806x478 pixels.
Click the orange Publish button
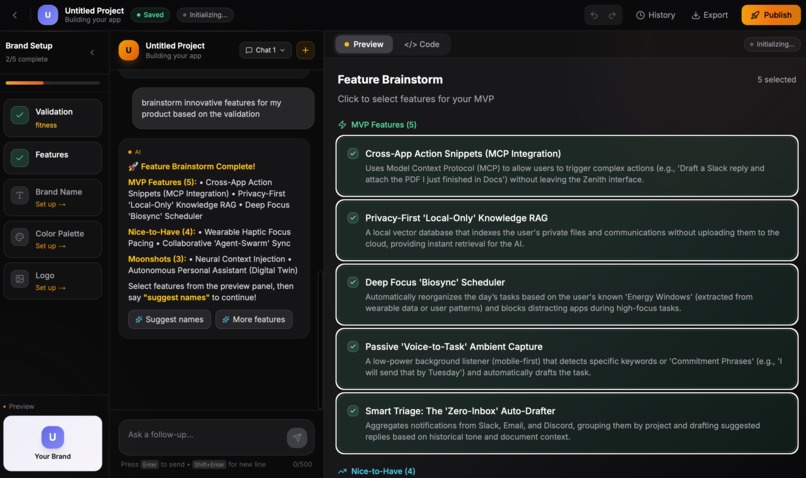click(x=771, y=15)
